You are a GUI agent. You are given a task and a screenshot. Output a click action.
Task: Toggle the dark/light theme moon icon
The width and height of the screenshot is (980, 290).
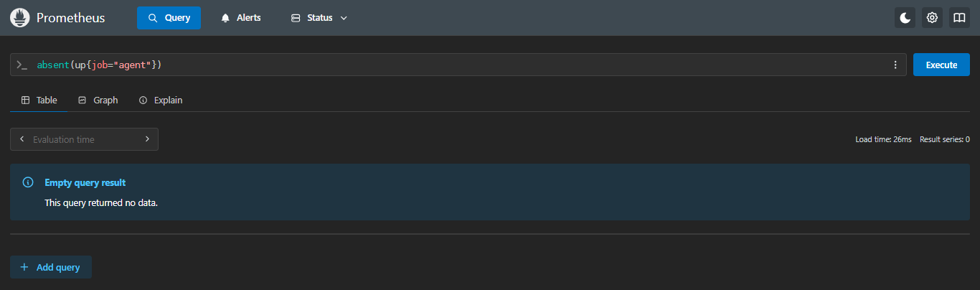pos(905,18)
